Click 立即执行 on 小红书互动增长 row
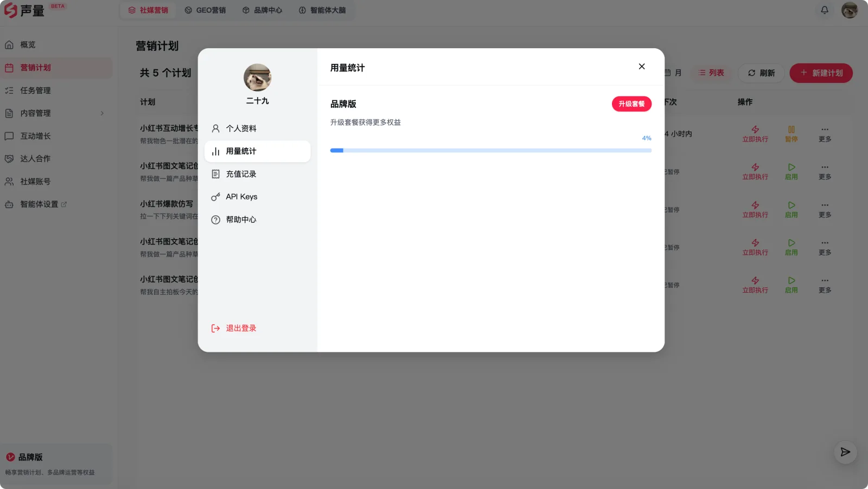868x489 pixels. point(755,134)
